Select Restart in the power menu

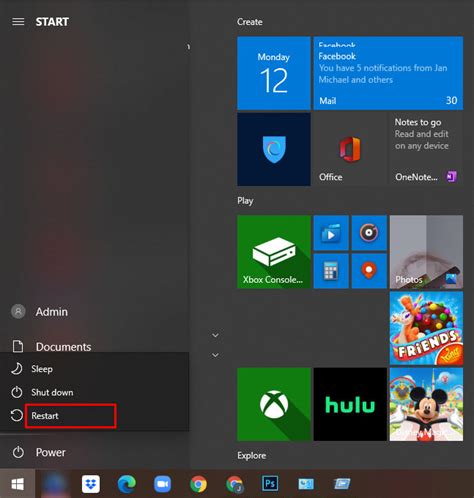pyautogui.click(x=94, y=416)
